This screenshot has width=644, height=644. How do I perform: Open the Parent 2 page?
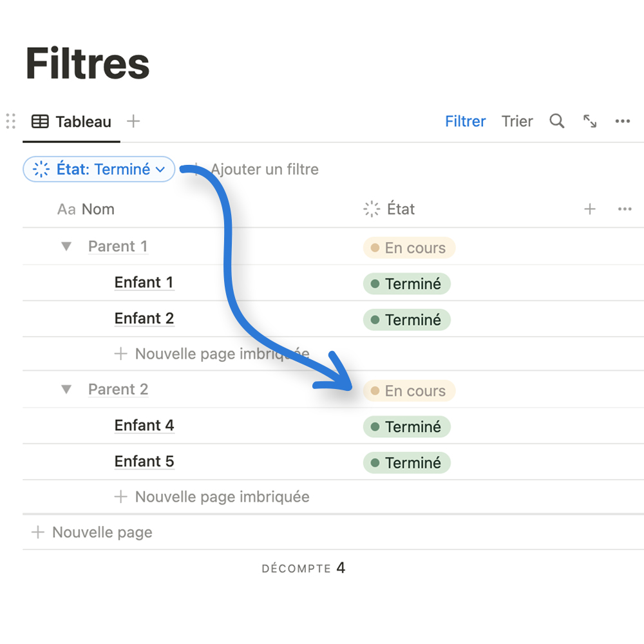[x=118, y=390]
